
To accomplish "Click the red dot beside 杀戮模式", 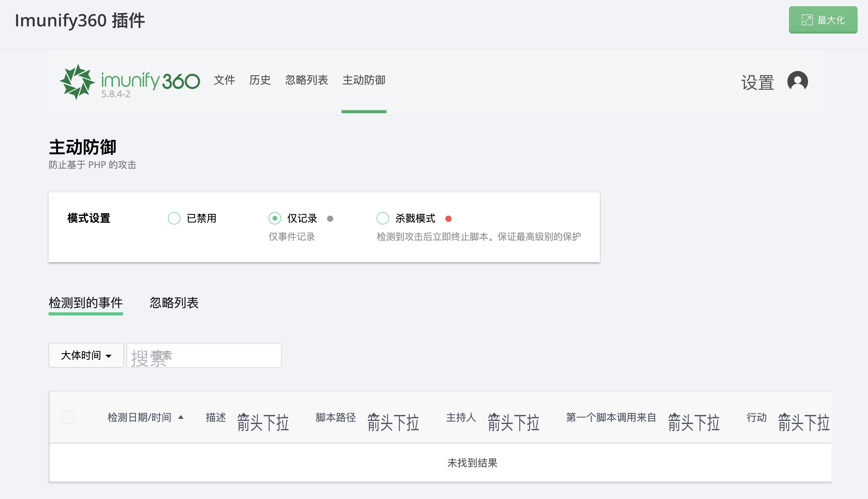I will pos(448,219).
